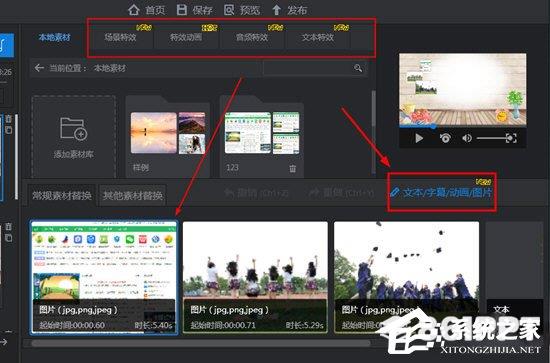
Task: Click the preview volume slider
Action: [491, 138]
